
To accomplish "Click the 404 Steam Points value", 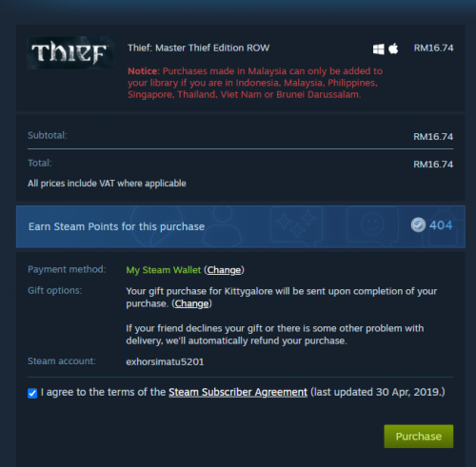I will (x=441, y=225).
